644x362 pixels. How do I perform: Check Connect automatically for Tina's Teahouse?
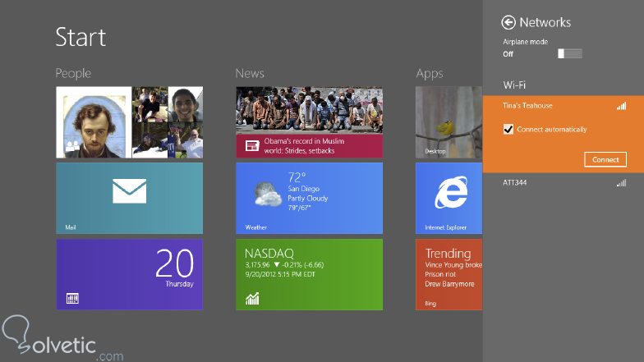point(508,130)
